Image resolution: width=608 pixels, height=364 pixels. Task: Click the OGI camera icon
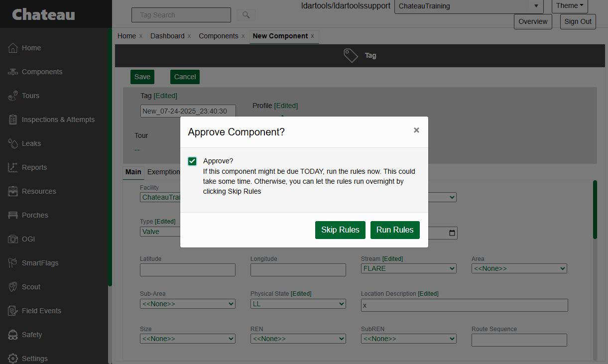(13, 239)
